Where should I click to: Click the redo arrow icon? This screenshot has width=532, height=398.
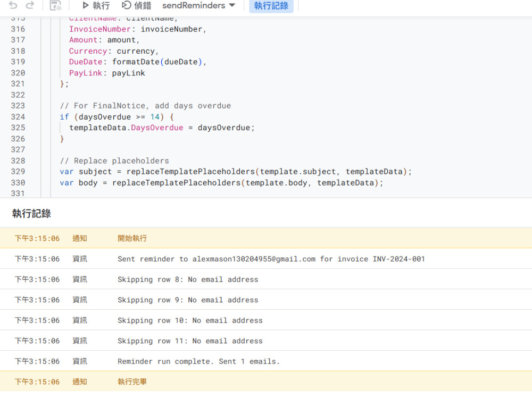click(30, 5)
